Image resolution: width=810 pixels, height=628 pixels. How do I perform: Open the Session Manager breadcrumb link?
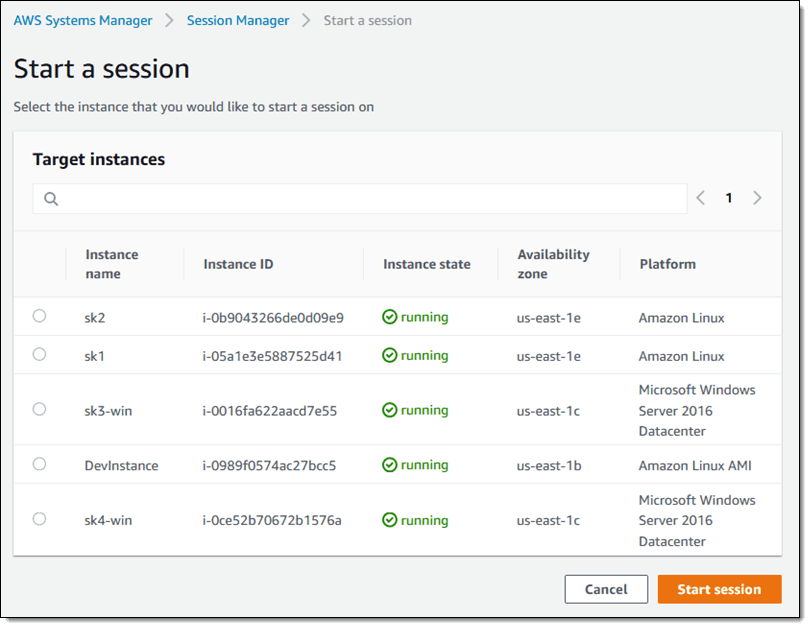point(238,20)
